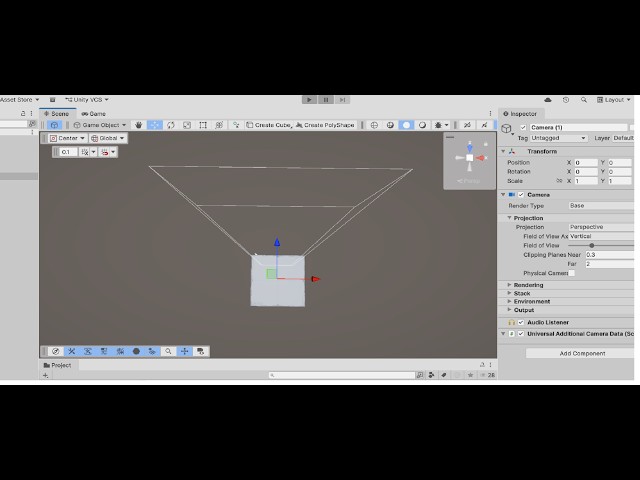Open the Field of View Axis Vertical dropdown

(601, 236)
